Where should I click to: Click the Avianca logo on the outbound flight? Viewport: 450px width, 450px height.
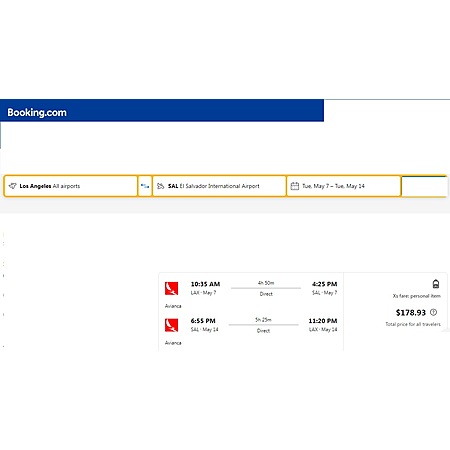pos(171,288)
